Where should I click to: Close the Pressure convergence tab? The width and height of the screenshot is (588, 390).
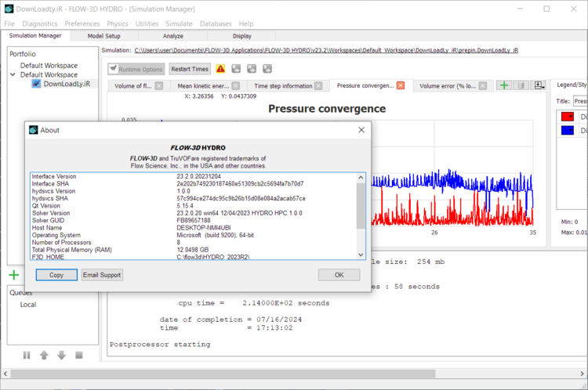401,86
